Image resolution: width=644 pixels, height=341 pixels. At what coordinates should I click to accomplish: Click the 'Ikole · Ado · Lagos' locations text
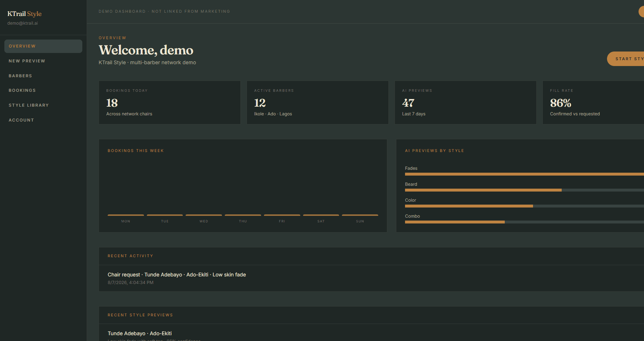click(273, 114)
